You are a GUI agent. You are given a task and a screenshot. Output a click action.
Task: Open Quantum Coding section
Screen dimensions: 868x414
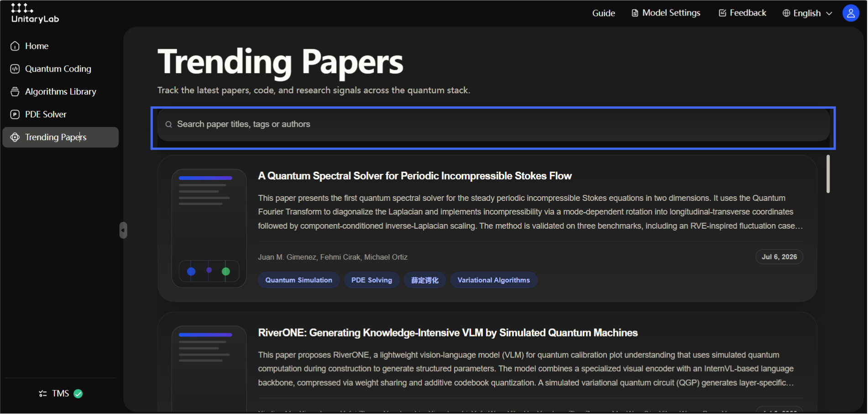tap(60, 69)
